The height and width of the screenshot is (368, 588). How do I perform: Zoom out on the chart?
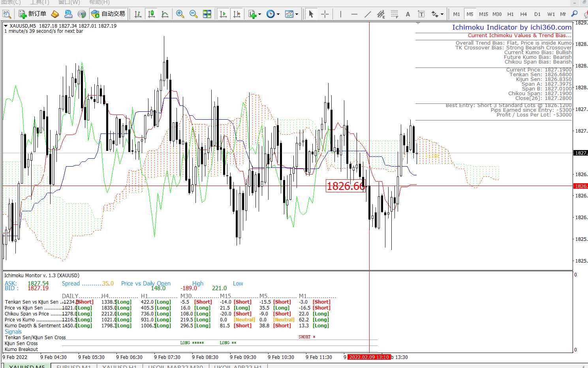tap(193, 14)
